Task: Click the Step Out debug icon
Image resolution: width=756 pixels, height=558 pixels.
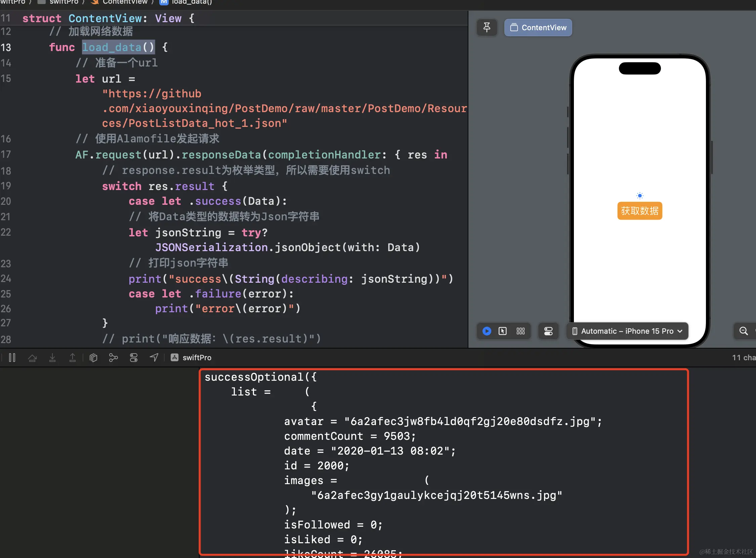Action: click(x=72, y=357)
